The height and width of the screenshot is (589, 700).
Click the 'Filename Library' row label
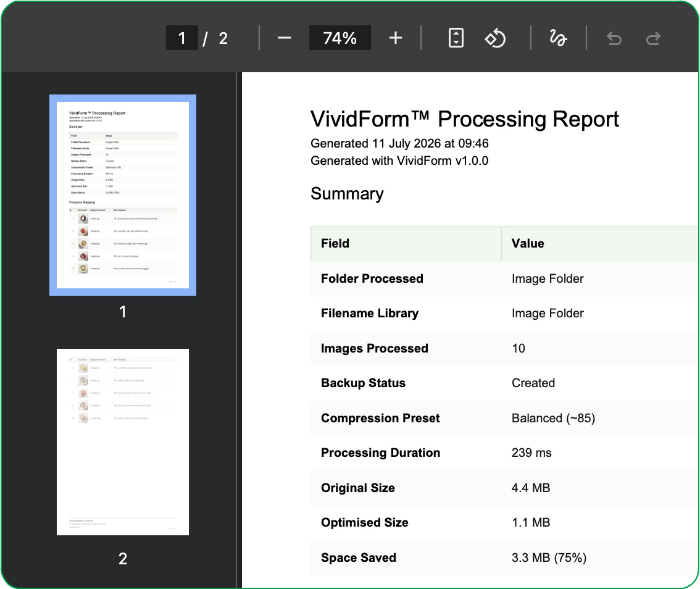coord(370,314)
